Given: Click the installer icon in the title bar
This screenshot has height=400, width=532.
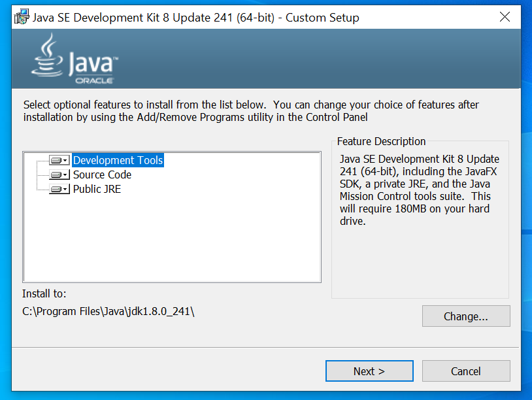Looking at the screenshot, I should tap(22, 16).
